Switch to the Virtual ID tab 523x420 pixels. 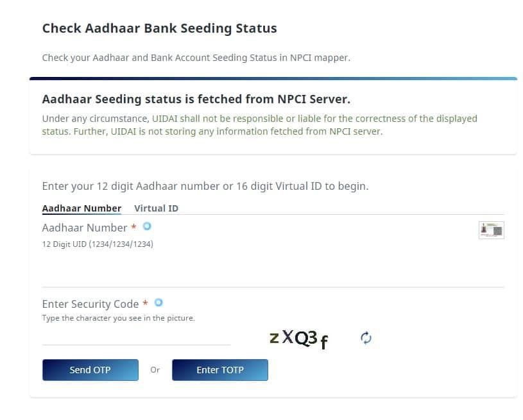[x=156, y=208]
